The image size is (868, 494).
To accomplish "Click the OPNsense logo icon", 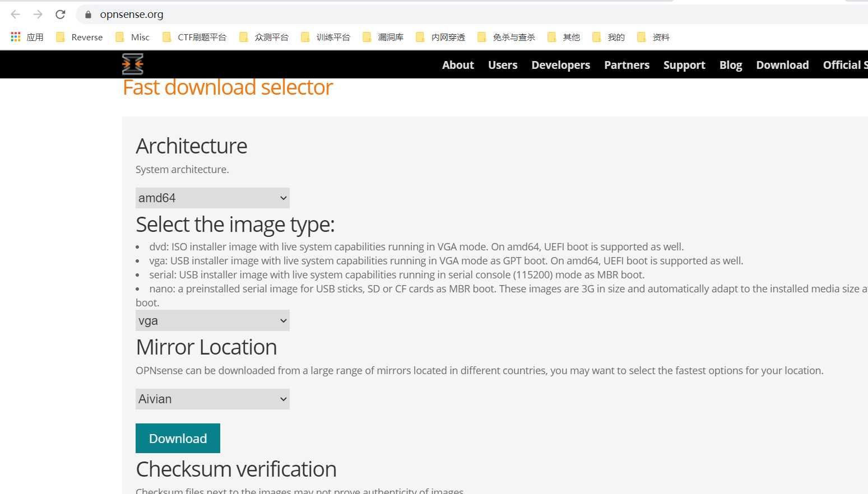I will [133, 64].
